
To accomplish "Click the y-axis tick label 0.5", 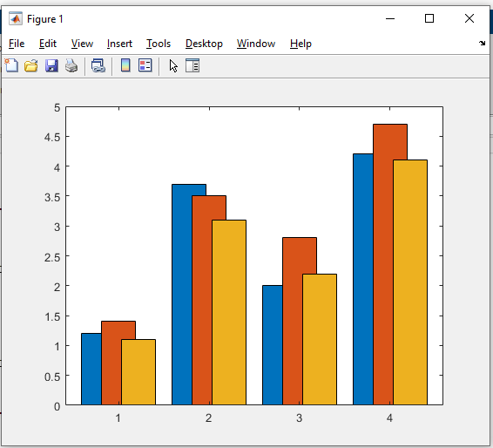I will pos(52,377).
